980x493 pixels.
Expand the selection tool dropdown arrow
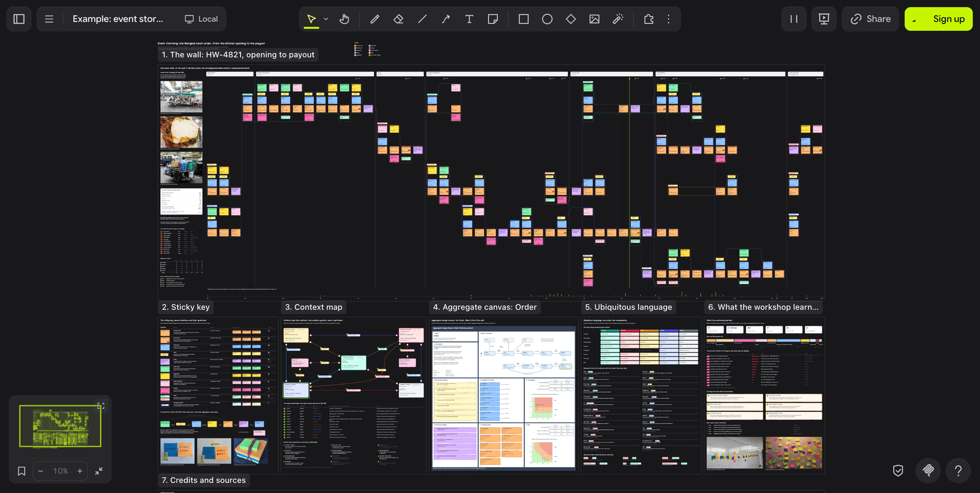(326, 19)
